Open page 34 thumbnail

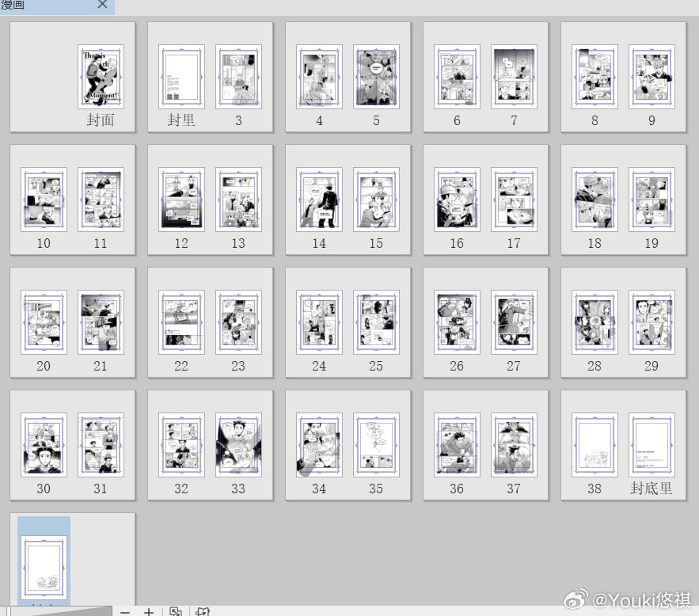pos(319,445)
